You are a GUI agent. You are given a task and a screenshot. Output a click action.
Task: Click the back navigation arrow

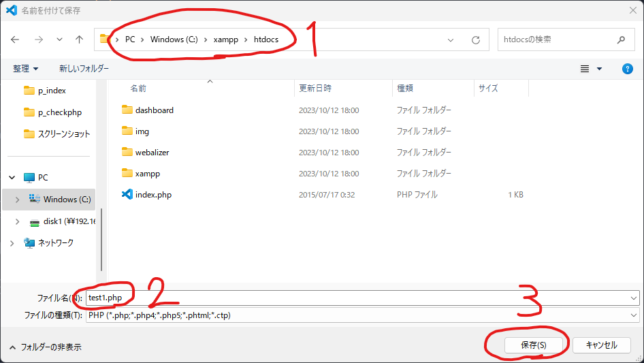(16, 40)
